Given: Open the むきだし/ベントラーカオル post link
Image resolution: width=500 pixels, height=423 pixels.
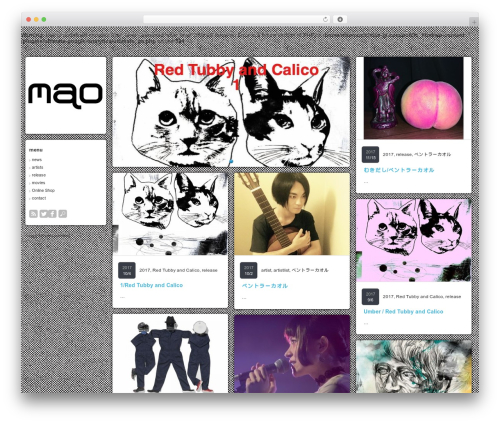Looking at the screenshot, I should (399, 170).
